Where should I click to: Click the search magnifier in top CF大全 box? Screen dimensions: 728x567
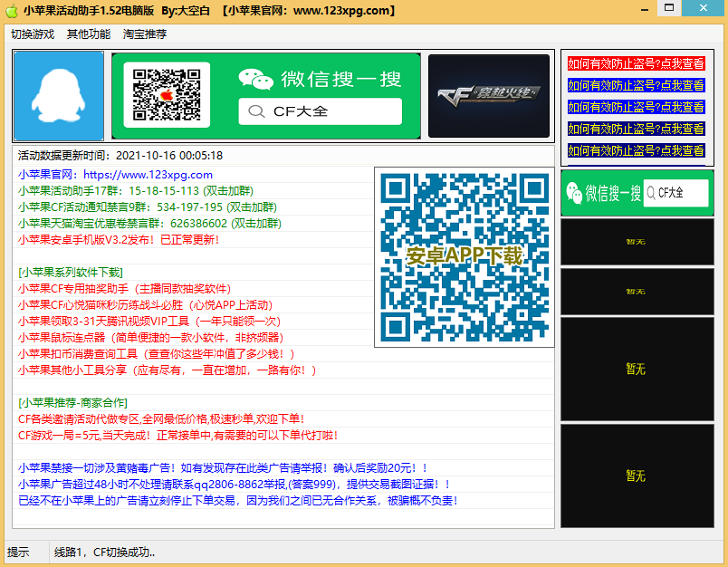(256, 111)
